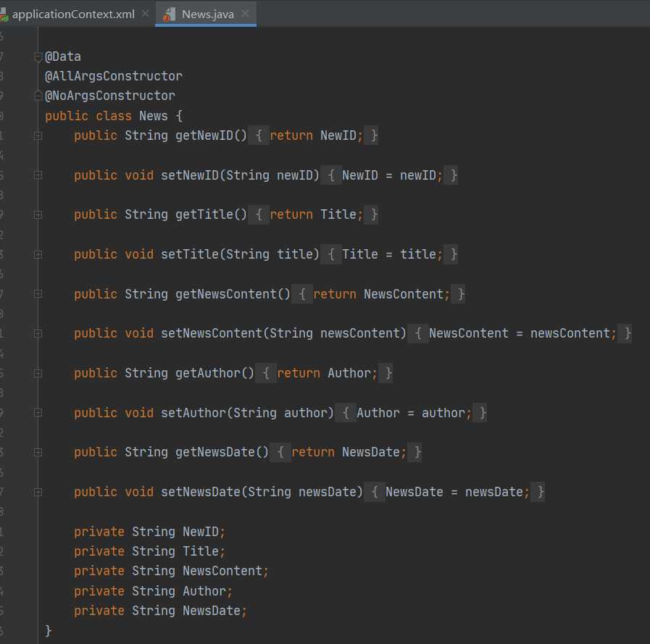This screenshot has width=650, height=644.
Task: Switch to the applicationContext.xml tab
Action: 73,14
